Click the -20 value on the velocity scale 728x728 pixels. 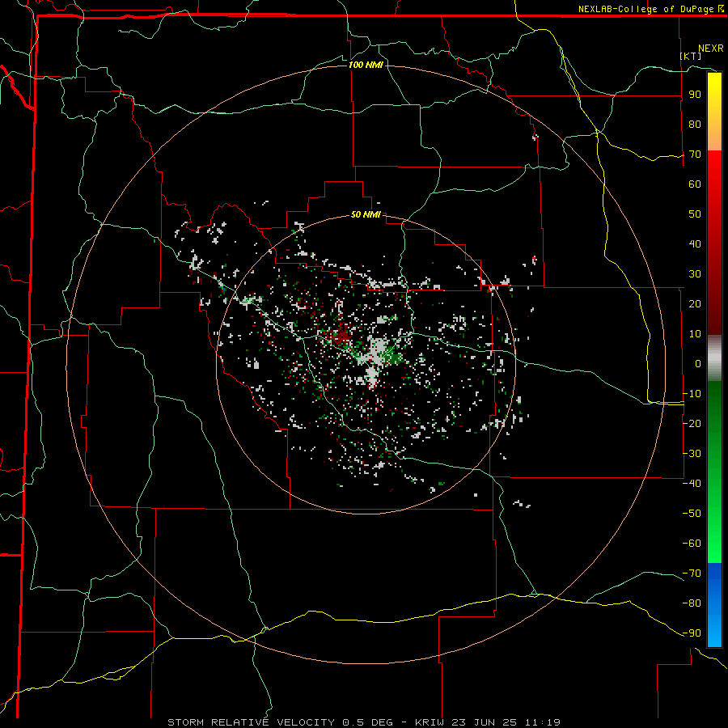point(692,424)
